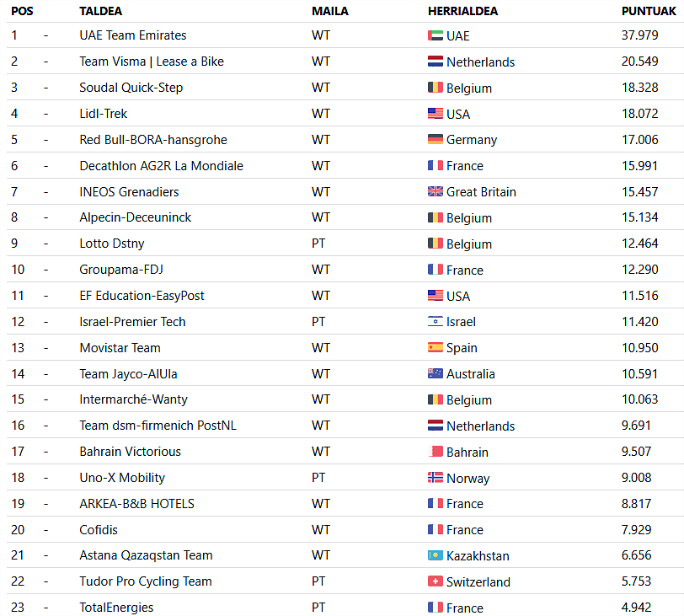Click the Tudor Pro Cycling Team link

145,581
